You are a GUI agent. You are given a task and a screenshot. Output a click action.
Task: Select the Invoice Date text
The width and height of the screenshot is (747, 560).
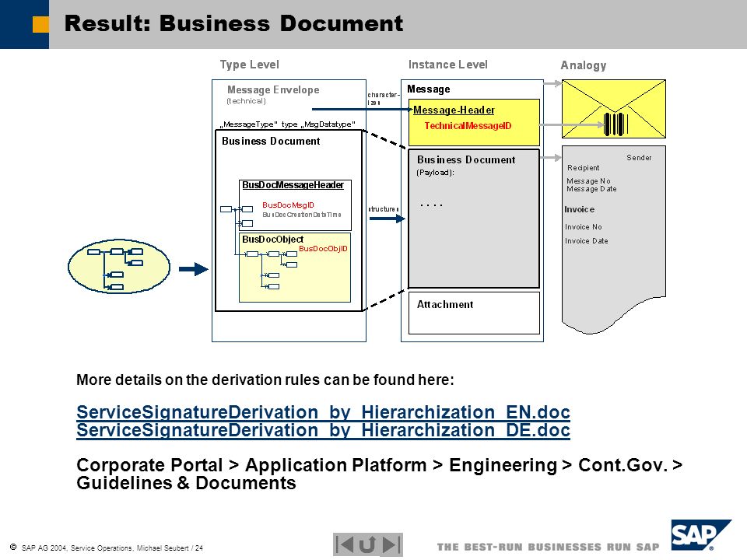587,240
